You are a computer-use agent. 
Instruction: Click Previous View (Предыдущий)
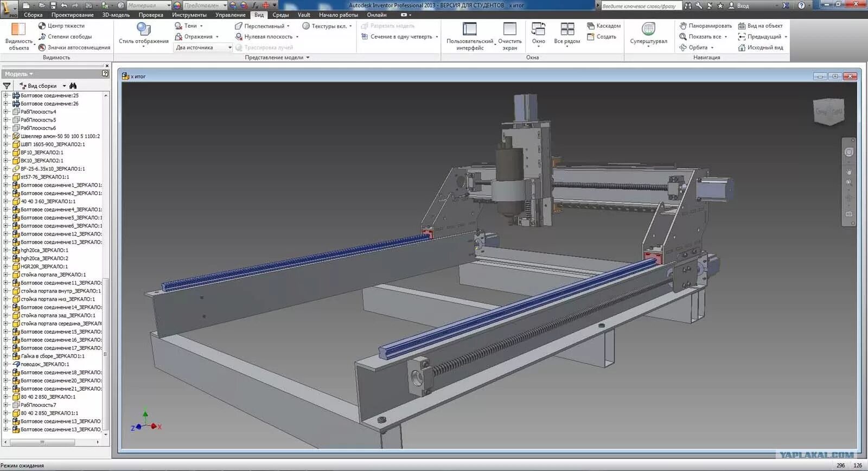762,36
